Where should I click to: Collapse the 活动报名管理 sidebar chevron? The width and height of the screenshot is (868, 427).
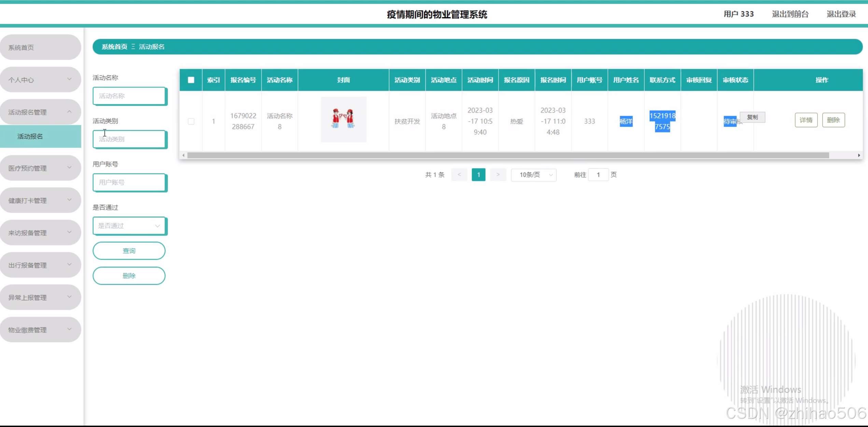(69, 112)
